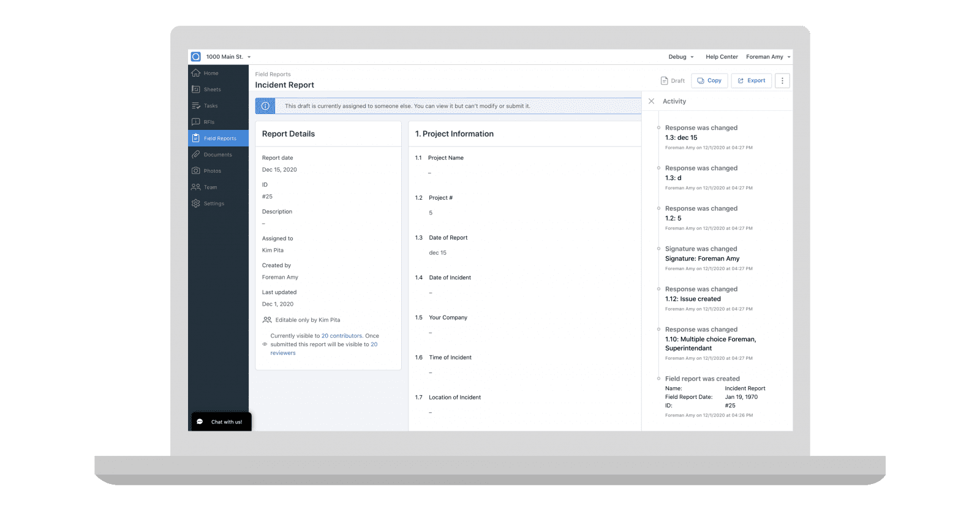Click the blue app logo icon
980x511 pixels.
point(196,57)
